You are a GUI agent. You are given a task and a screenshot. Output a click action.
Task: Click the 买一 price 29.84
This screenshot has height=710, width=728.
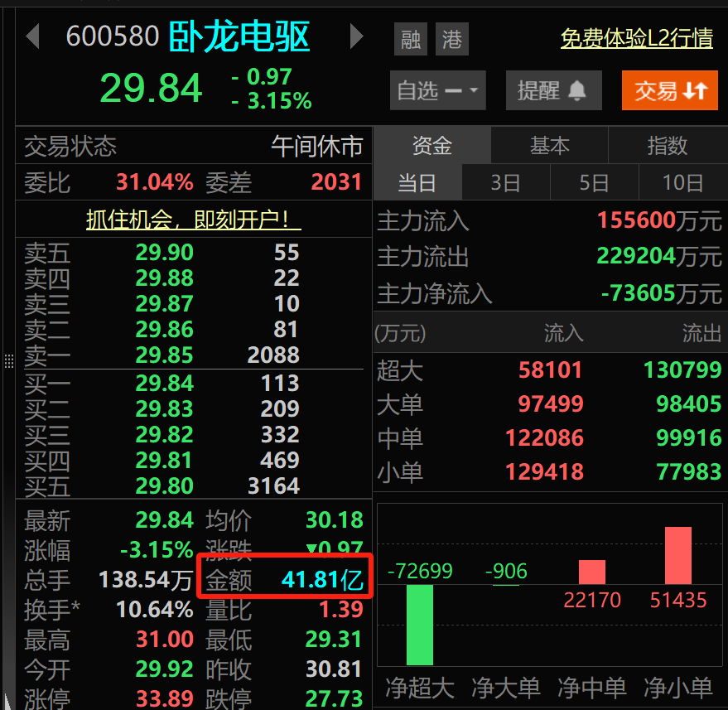[164, 384]
